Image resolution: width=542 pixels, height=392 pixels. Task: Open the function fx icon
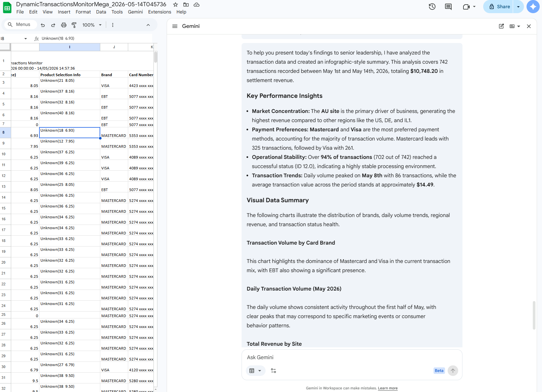point(36,38)
